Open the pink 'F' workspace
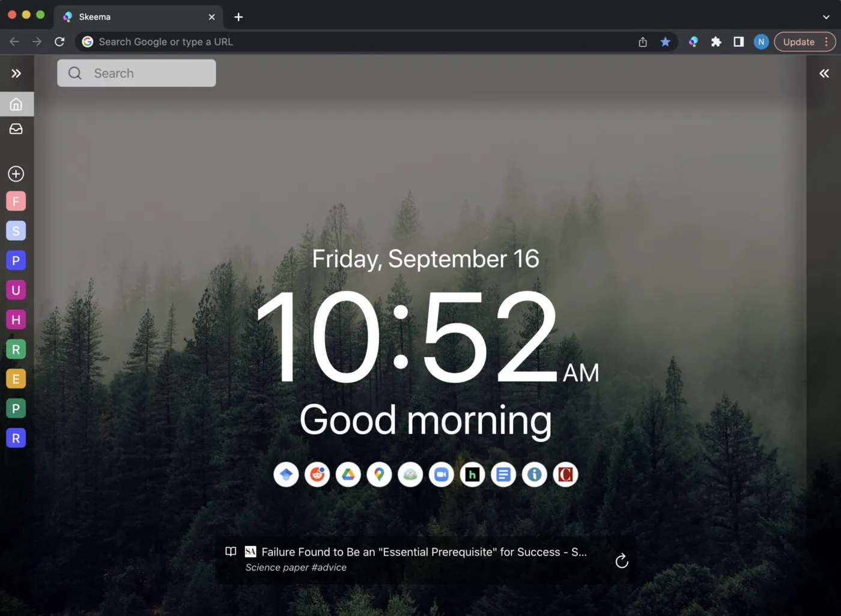 click(16, 201)
